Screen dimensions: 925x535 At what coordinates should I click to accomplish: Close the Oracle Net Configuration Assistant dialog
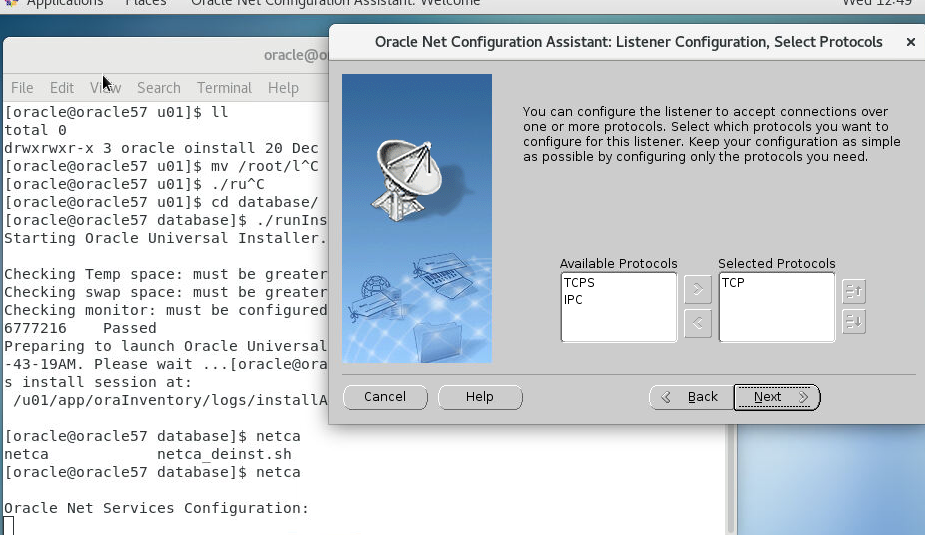pyautogui.click(x=910, y=42)
